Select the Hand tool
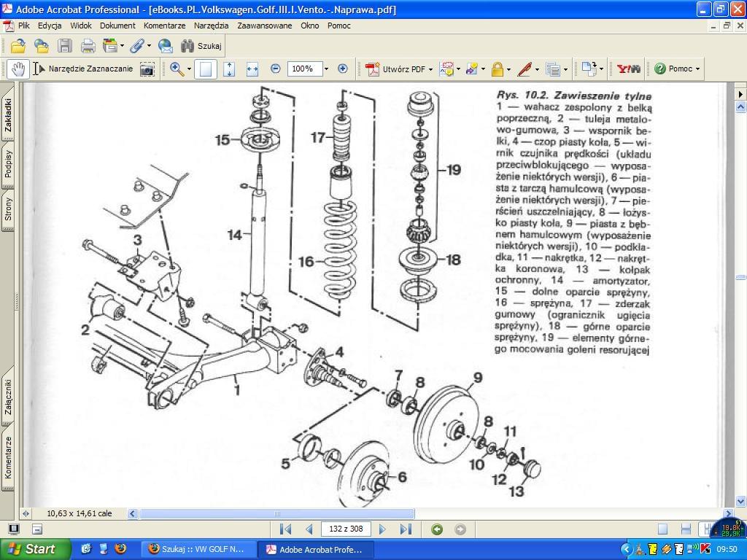Screen dimensions: 747x560 18,69
